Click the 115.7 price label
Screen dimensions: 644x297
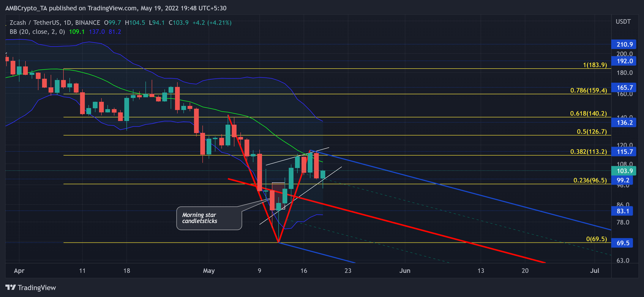pos(623,152)
